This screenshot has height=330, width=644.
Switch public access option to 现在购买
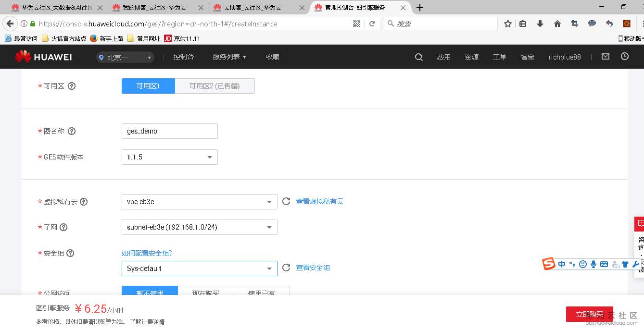click(x=206, y=293)
